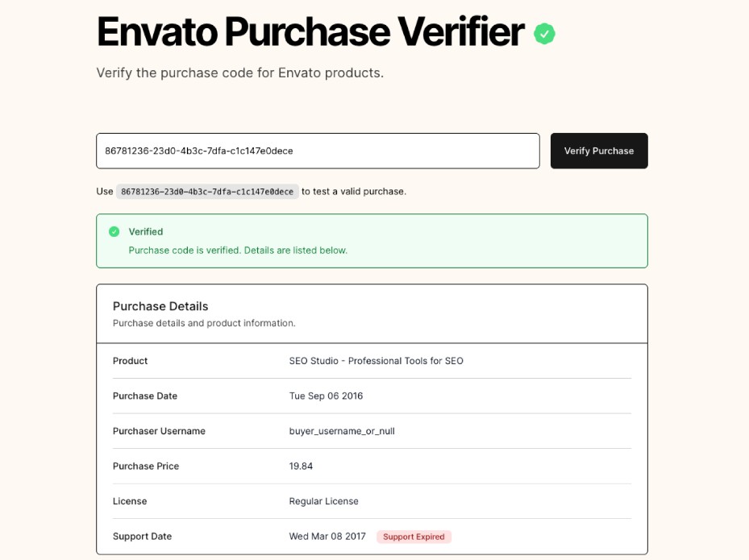Click the purchase date Tue Sep 06 2016
The height and width of the screenshot is (560, 749).
point(326,396)
